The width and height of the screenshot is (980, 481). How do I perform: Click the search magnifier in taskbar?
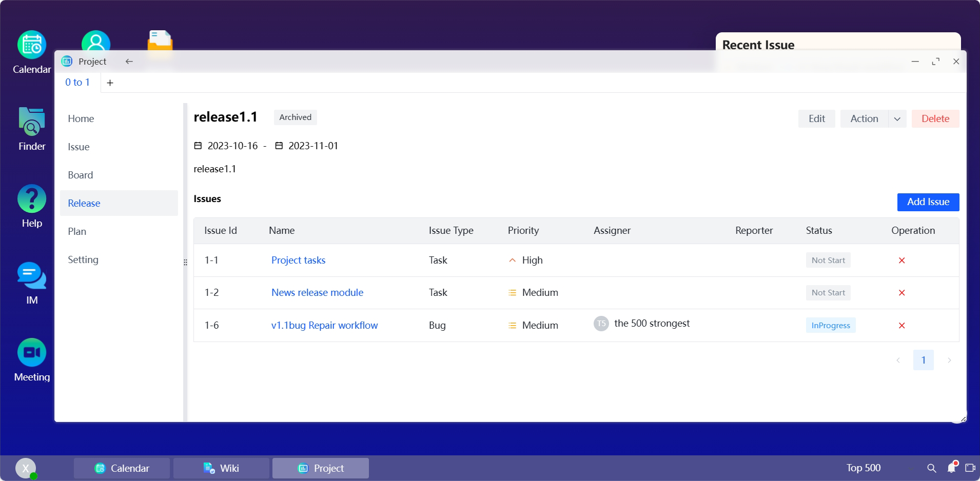[932, 468]
